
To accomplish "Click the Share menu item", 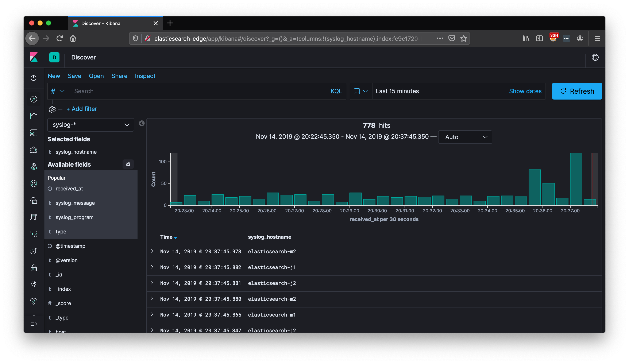I will [x=119, y=76].
